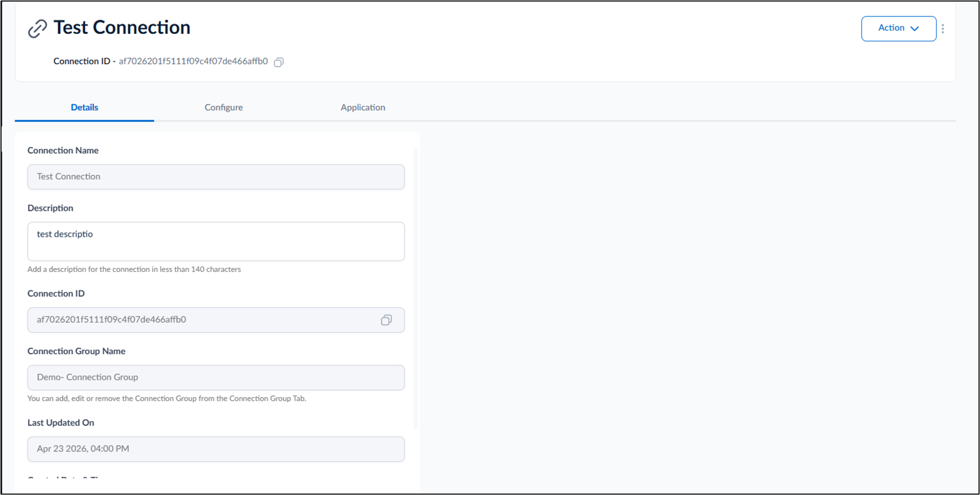Screen dimensions: 980x495
Task: Open the Application tab
Action: (x=363, y=107)
